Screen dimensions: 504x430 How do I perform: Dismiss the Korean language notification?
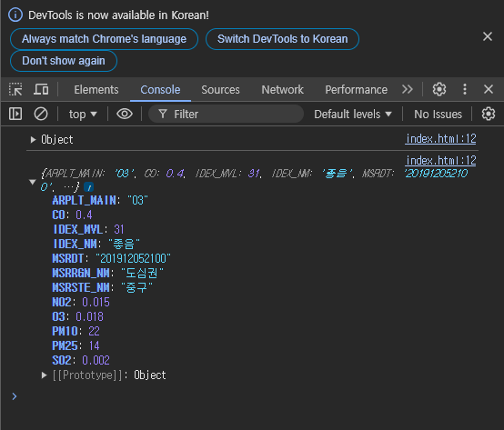488,36
